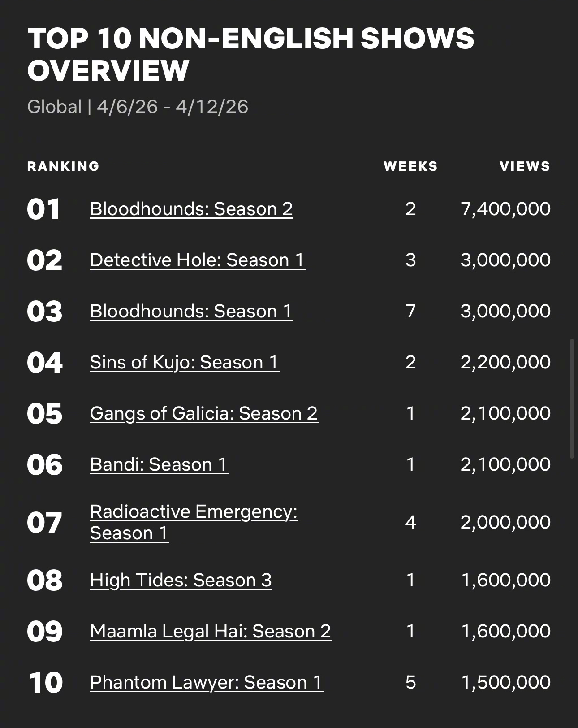578x728 pixels.
Task: Click the RANKING column header
Action: pyautogui.click(x=63, y=166)
